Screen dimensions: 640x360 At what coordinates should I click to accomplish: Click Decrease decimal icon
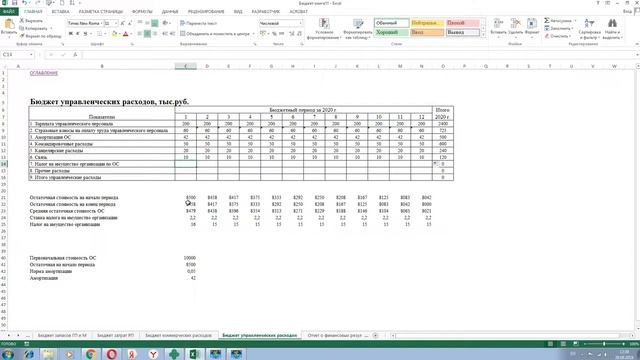click(x=299, y=34)
